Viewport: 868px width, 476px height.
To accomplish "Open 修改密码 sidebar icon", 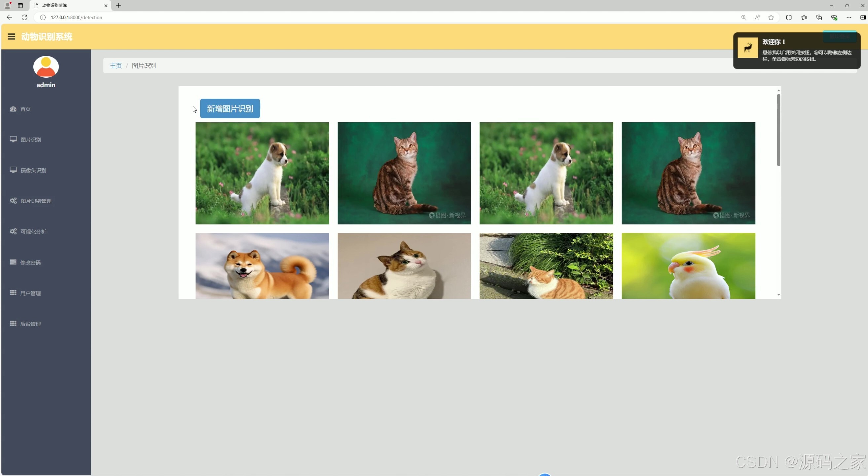I will pyautogui.click(x=13, y=262).
